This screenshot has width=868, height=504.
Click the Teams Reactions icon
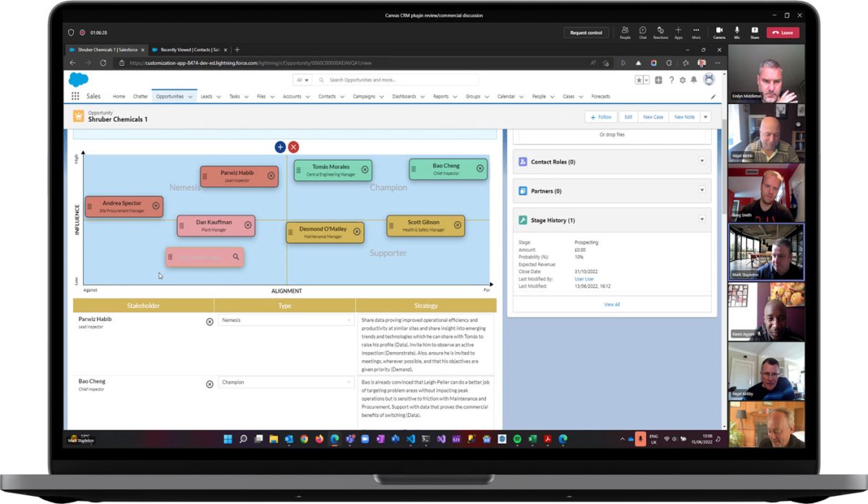point(660,32)
